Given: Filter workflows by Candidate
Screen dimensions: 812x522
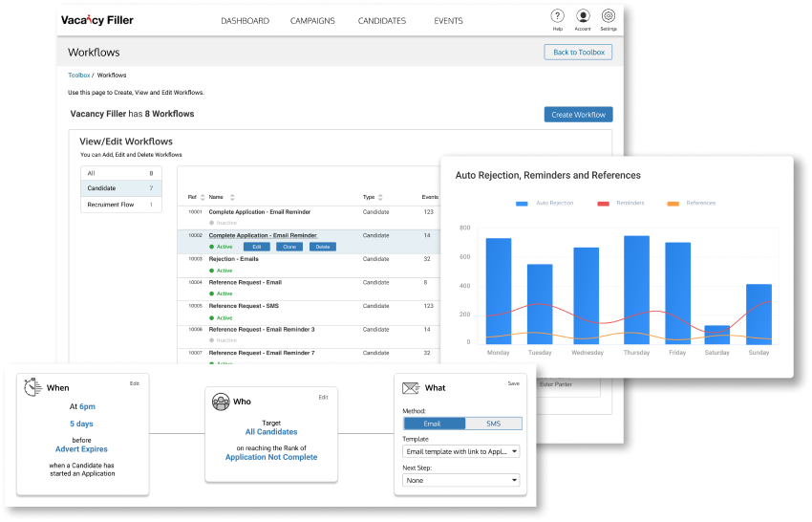Looking at the screenshot, I should (x=121, y=188).
